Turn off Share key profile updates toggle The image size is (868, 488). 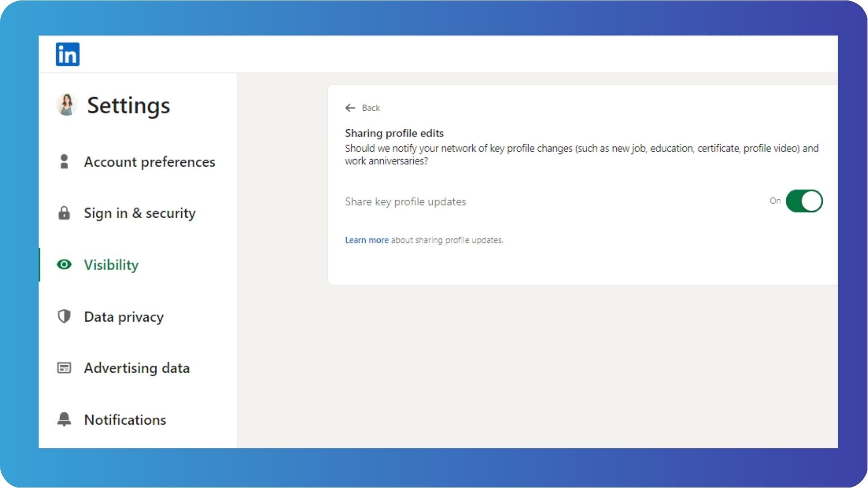pos(804,201)
